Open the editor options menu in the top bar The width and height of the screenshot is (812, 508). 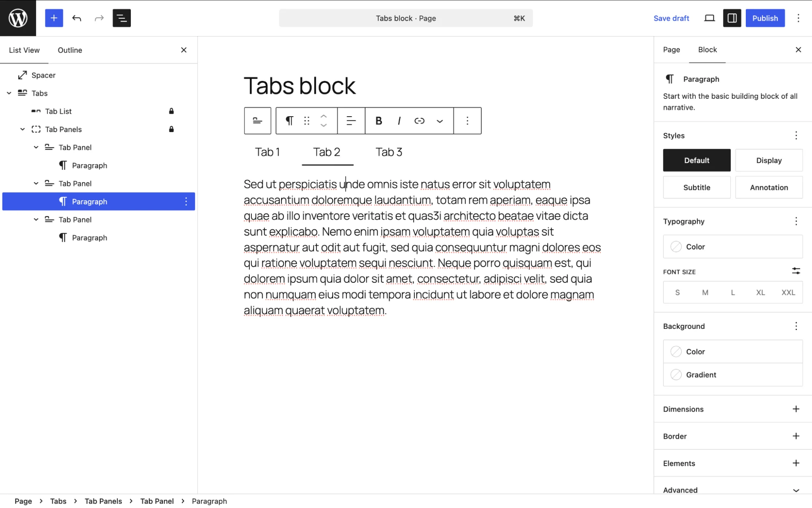(798, 18)
